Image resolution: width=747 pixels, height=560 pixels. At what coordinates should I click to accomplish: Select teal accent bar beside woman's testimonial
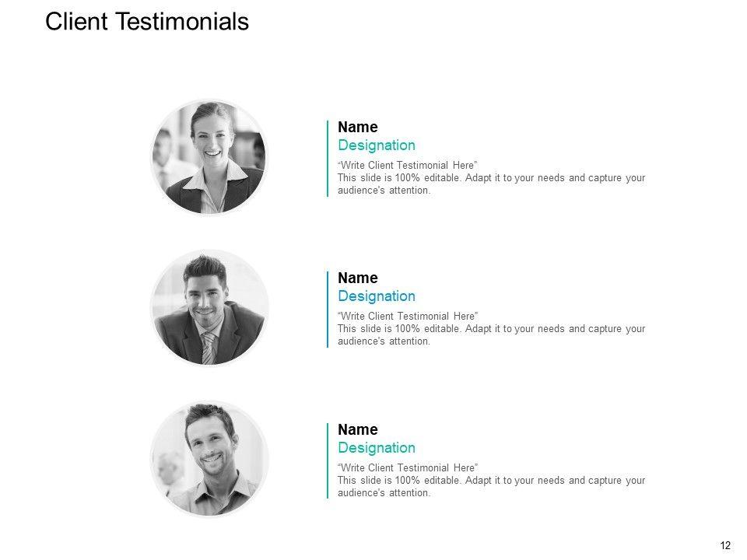point(328,159)
